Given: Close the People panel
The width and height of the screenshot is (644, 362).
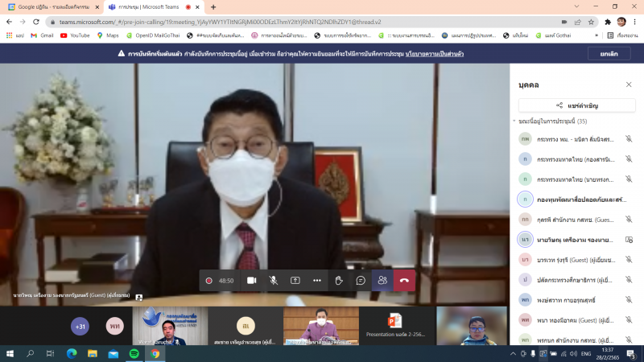Looking at the screenshot, I should pyautogui.click(x=629, y=84).
